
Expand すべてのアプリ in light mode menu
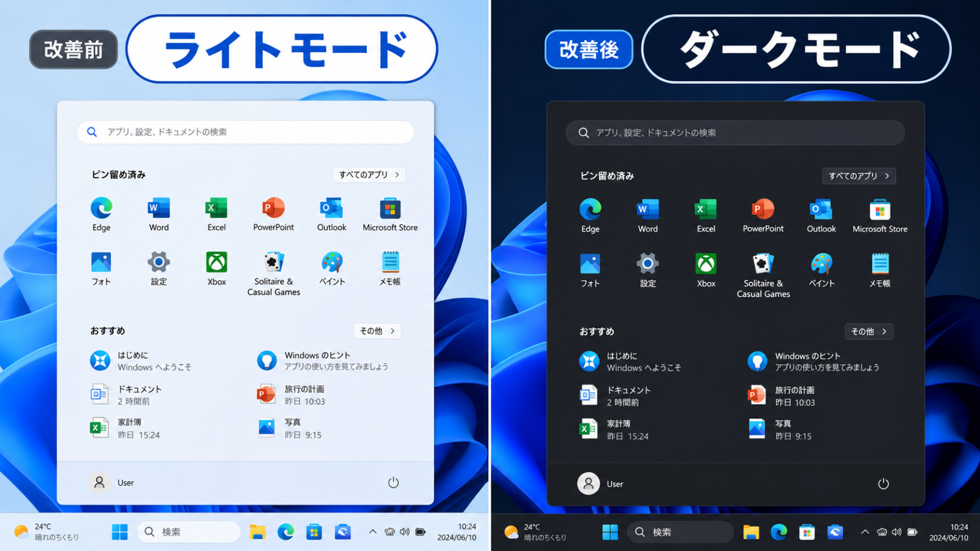(x=369, y=174)
